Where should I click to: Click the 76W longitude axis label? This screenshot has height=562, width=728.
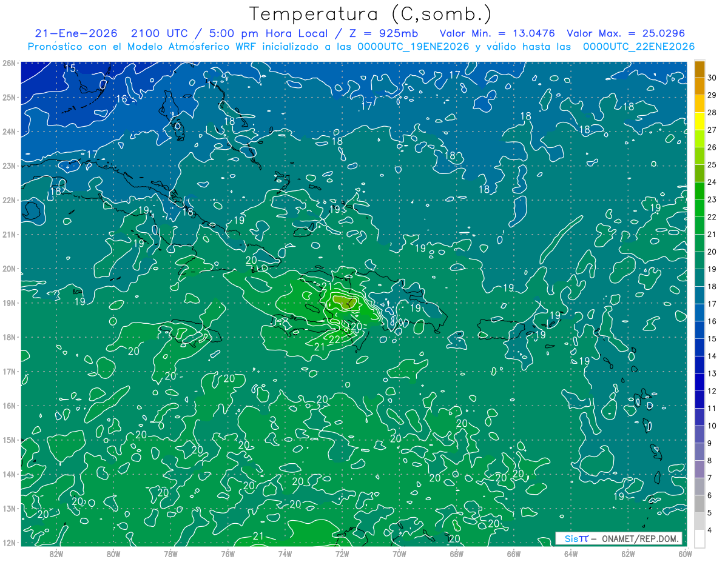227,554
